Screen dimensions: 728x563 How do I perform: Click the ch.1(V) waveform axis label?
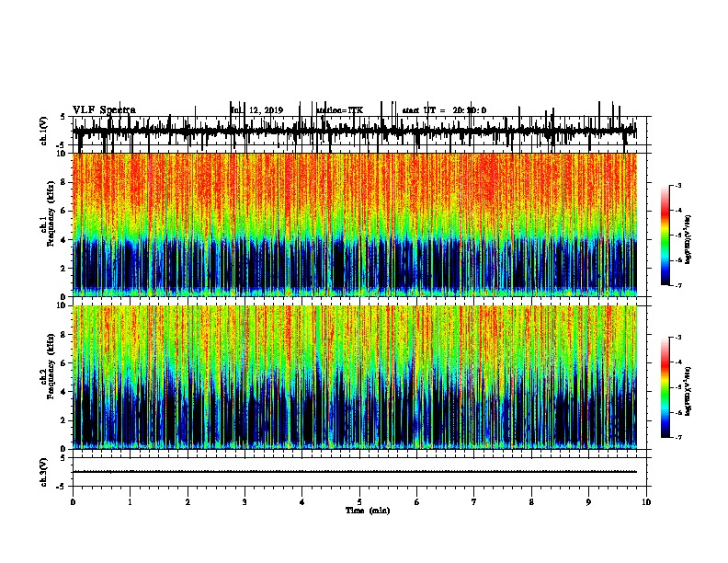click(44, 131)
